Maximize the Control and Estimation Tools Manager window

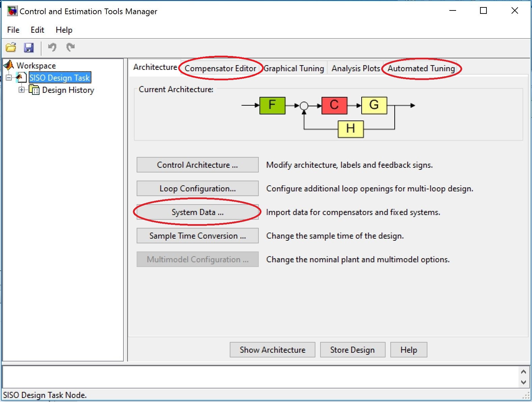pos(483,11)
